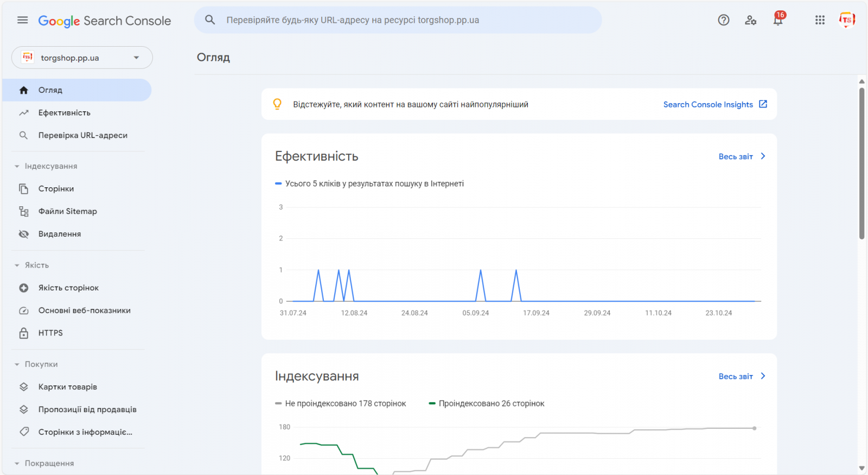This screenshot has height=475, width=868.
Task: Click the home icon next to Огляд
Action: (x=24, y=90)
